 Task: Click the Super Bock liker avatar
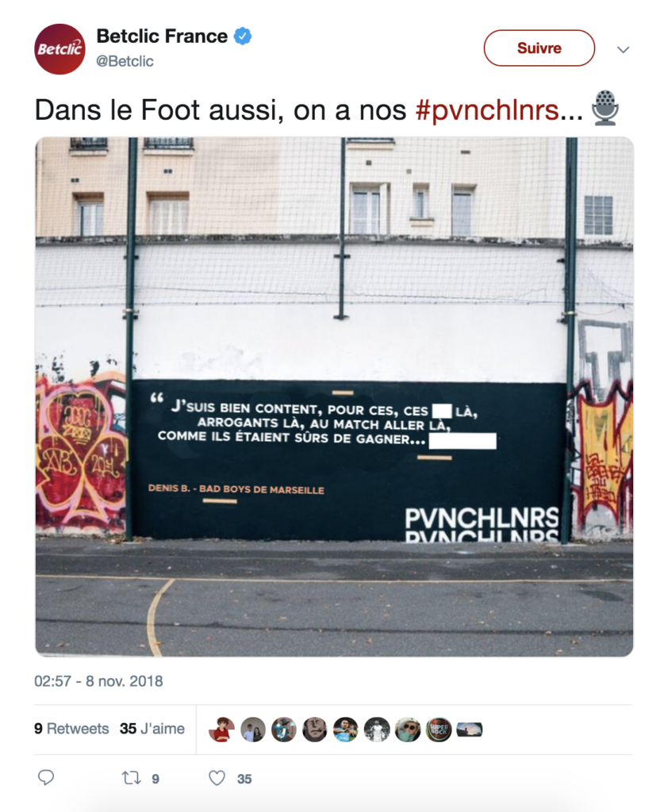point(439,730)
